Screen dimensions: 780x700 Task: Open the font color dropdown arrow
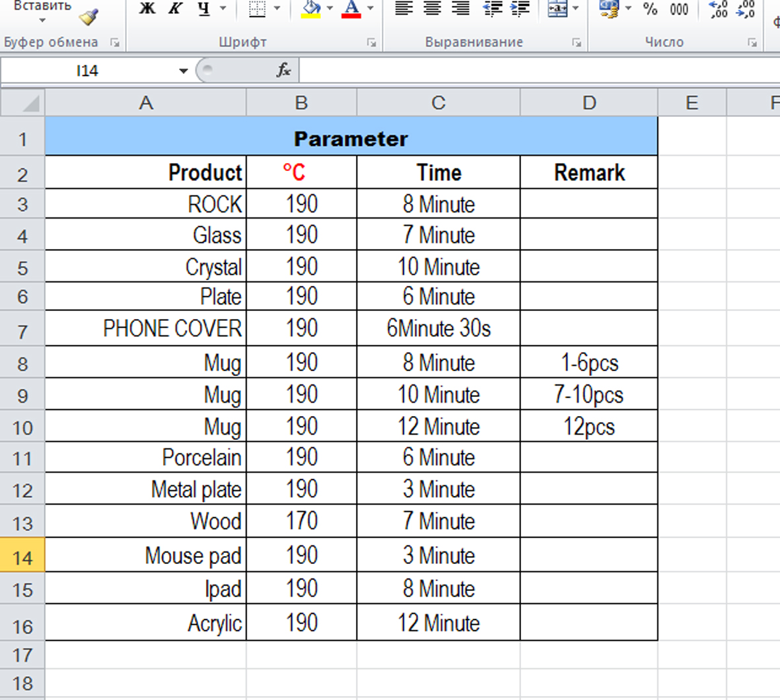pos(370,8)
